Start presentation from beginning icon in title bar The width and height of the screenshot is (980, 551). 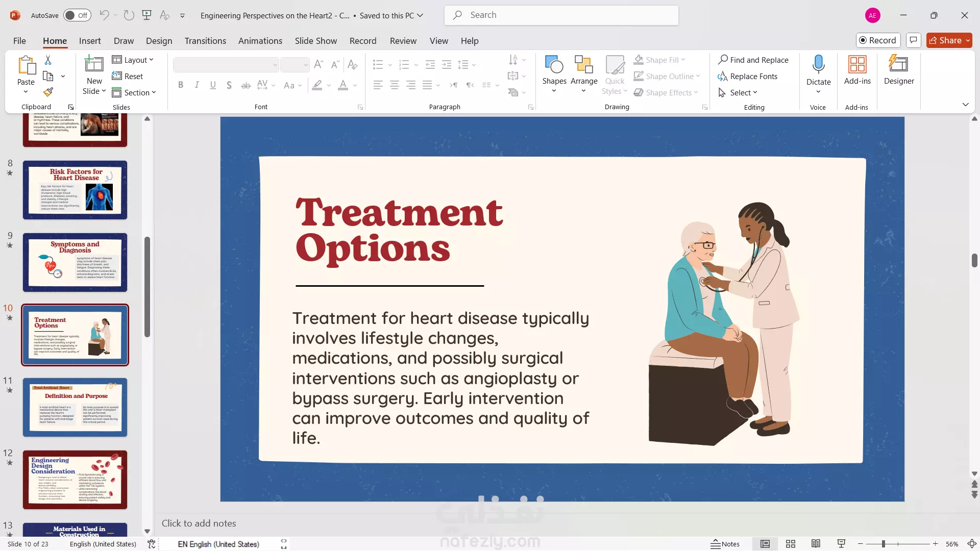pyautogui.click(x=147, y=15)
